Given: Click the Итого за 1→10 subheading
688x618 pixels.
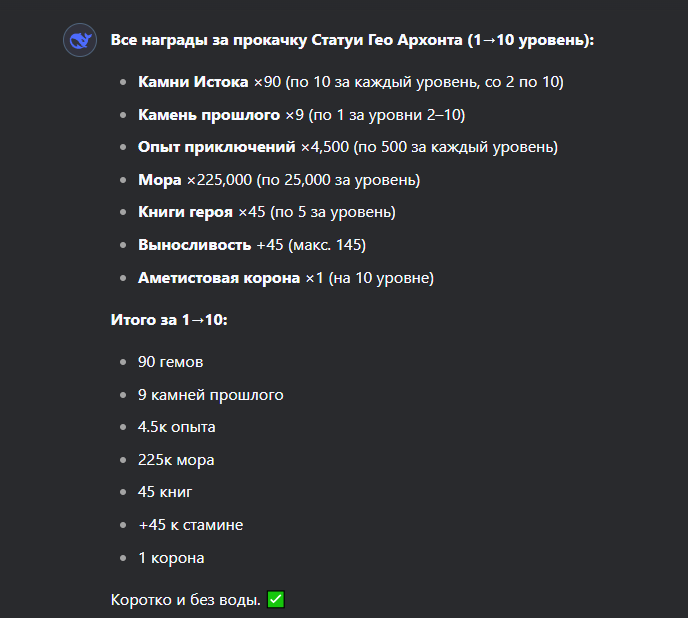Looking at the screenshot, I should coord(169,320).
